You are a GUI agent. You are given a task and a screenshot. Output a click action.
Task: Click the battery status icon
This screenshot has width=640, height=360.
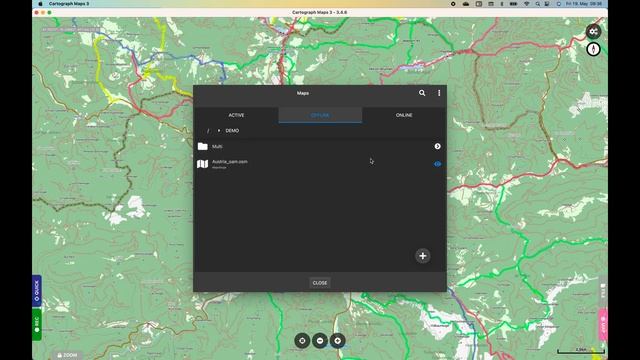click(x=513, y=4)
